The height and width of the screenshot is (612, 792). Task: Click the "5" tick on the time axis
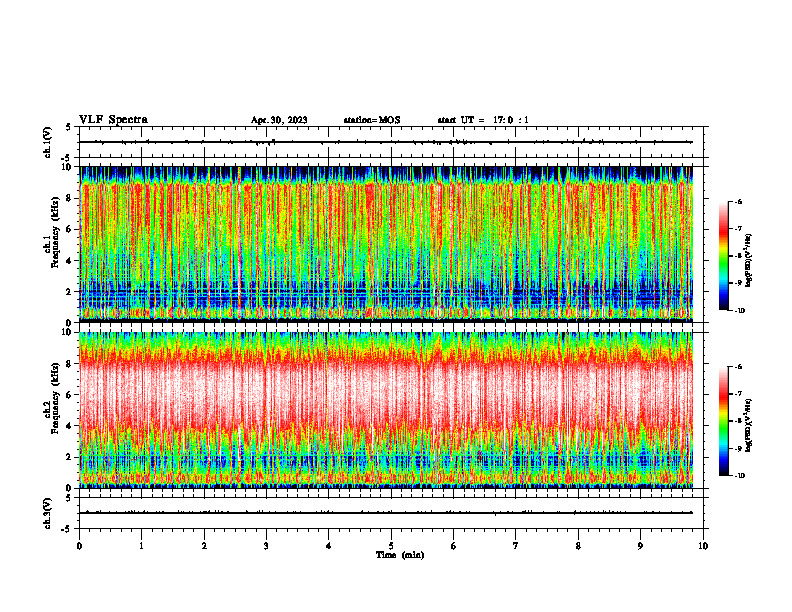391,546
